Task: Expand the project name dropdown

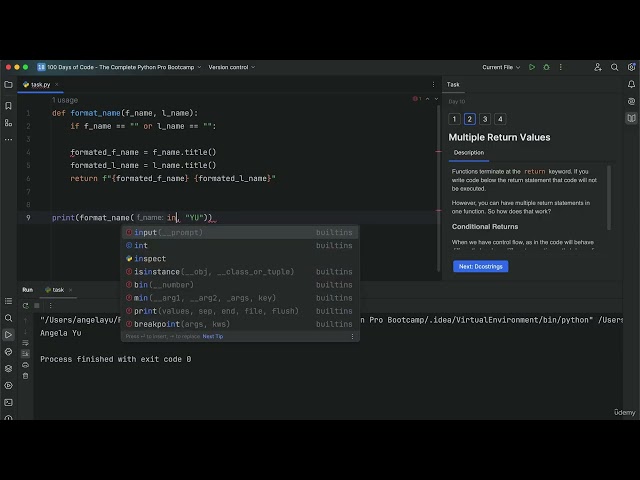Action: (x=119, y=67)
